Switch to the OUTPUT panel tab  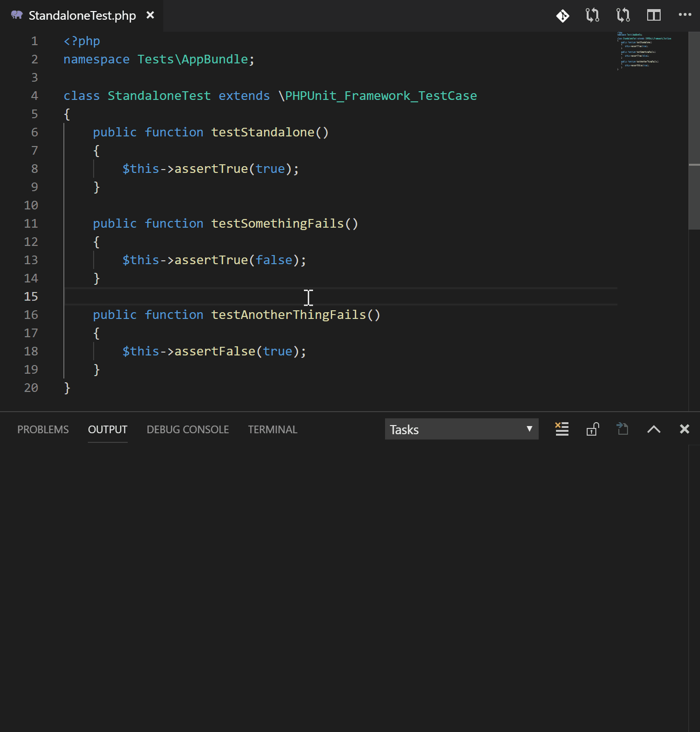pyautogui.click(x=108, y=429)
